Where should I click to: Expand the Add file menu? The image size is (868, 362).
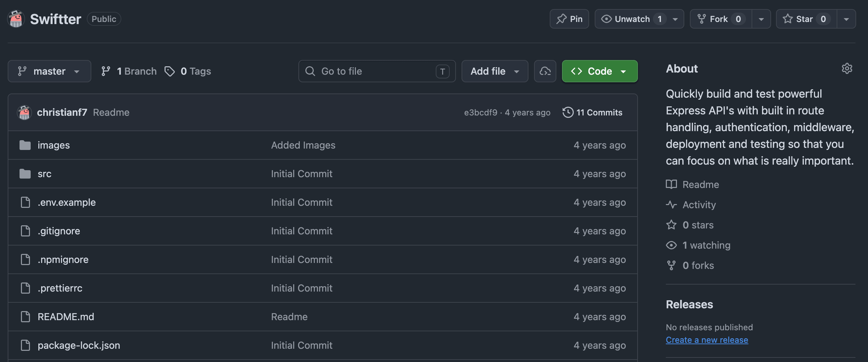(495, 71)
